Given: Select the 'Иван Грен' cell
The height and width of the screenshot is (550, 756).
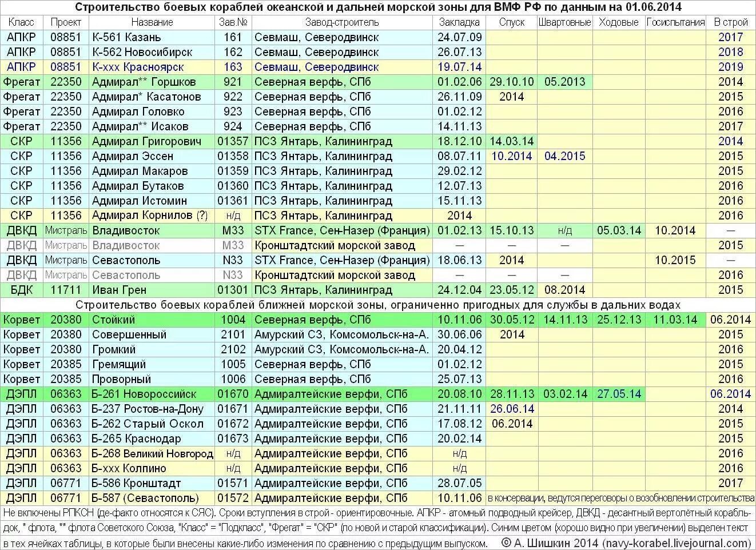Looking at the screenshot, I should click(152, 290).
